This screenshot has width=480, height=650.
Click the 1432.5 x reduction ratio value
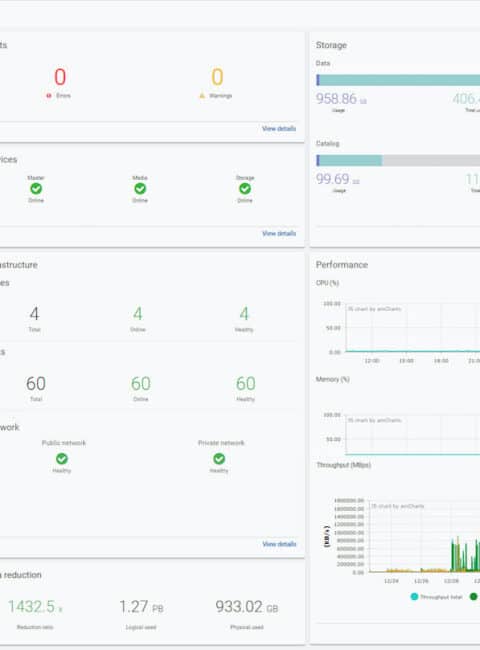(x=35, y=607)
